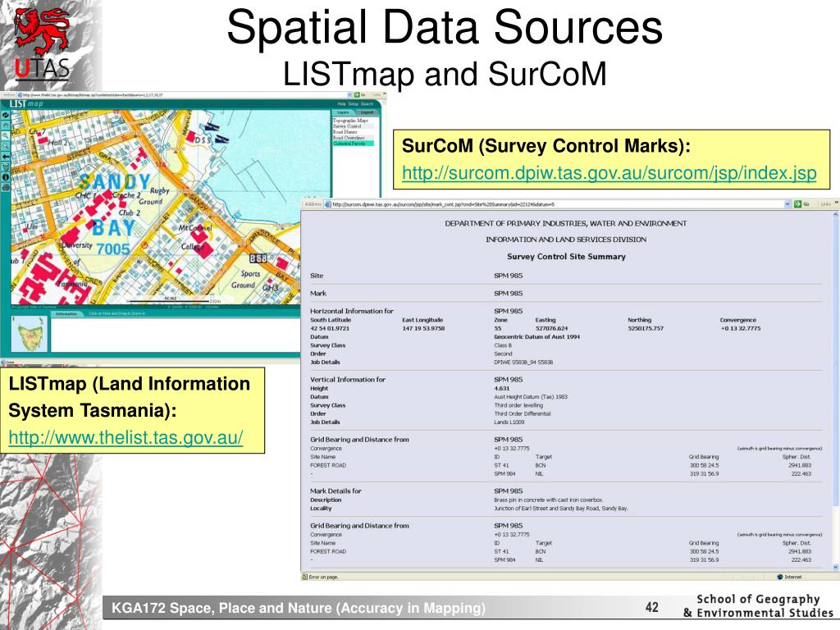
Task: Click the Class B survey class value
Action: pyautogui.click(x=503, y=345)
